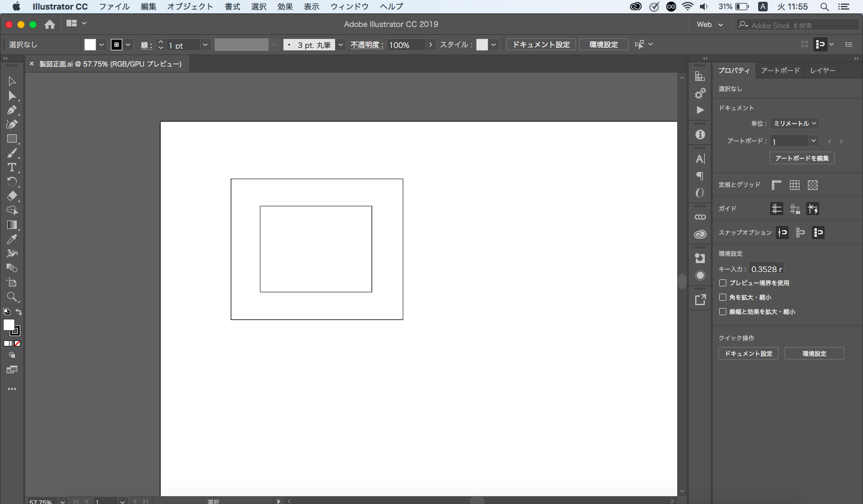The height and width of the screenshot is (504, 863).
Task: Toggle smart guides button
Action: (x=813, y=209)
